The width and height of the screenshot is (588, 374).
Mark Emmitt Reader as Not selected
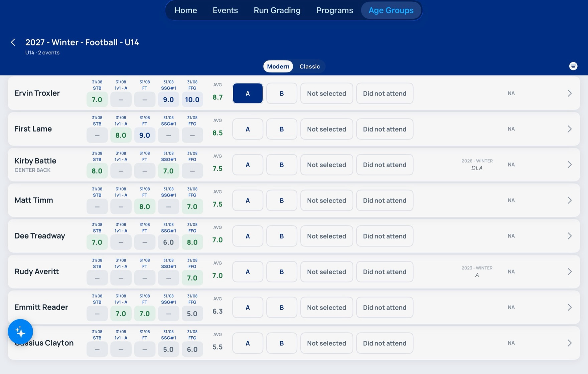326,308
